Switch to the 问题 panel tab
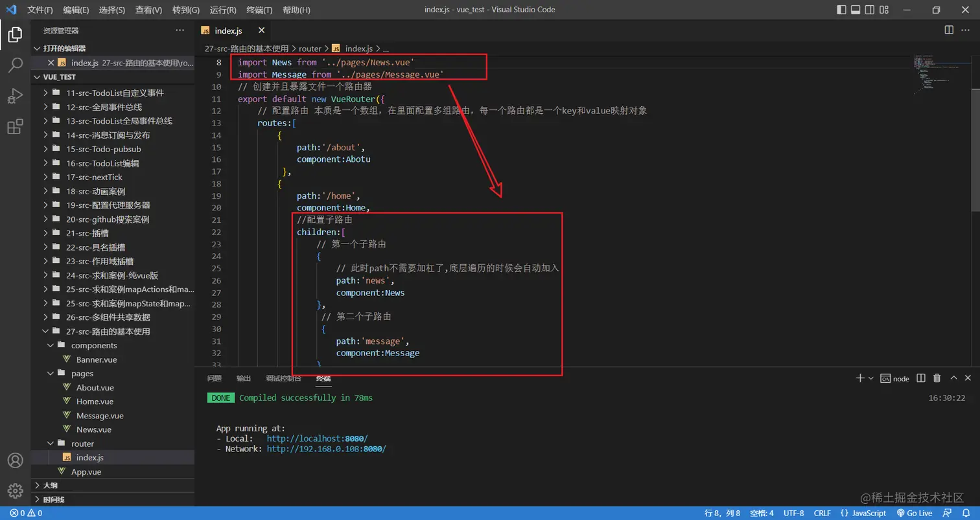The height and width of the screenshot is (520, 980). (x=214, y=378)
